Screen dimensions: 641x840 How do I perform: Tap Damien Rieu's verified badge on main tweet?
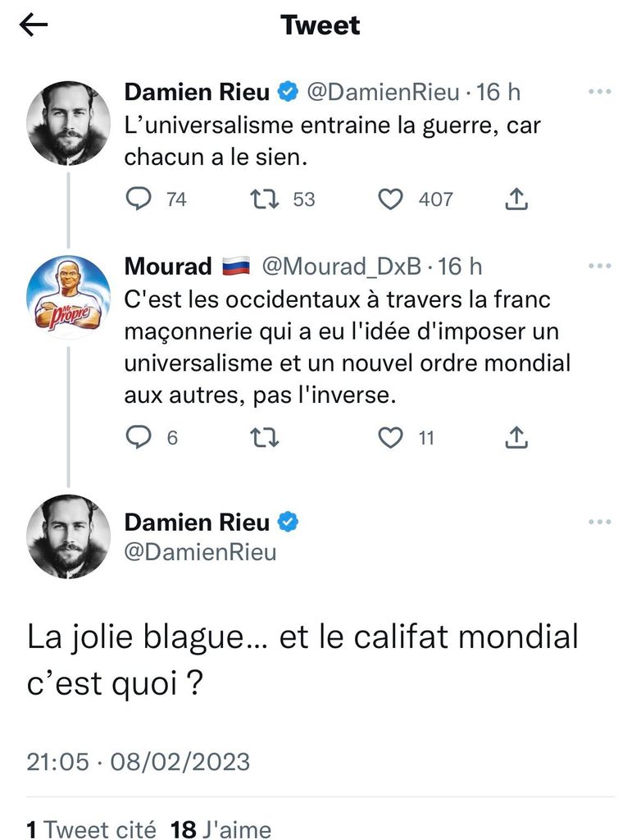click(289, 522)
